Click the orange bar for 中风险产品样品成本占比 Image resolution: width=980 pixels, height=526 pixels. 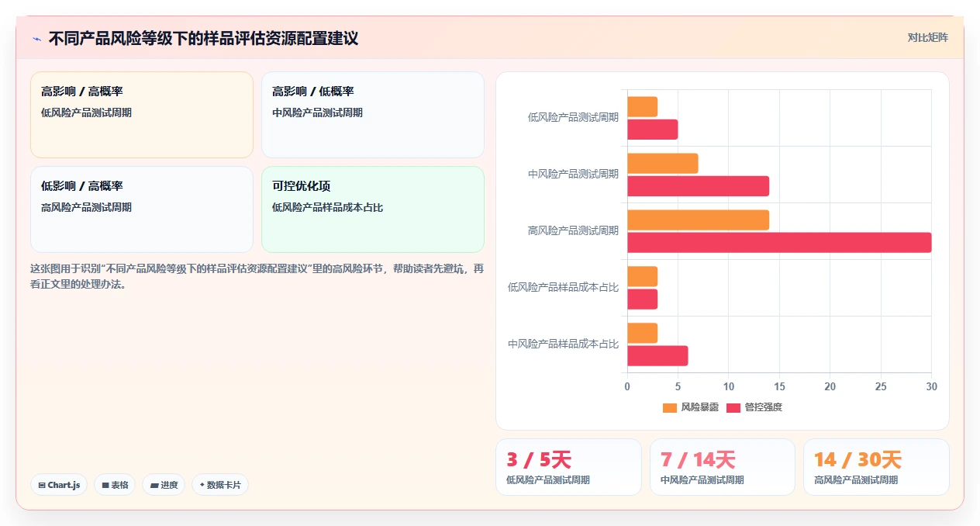click(x=643, y=334)
